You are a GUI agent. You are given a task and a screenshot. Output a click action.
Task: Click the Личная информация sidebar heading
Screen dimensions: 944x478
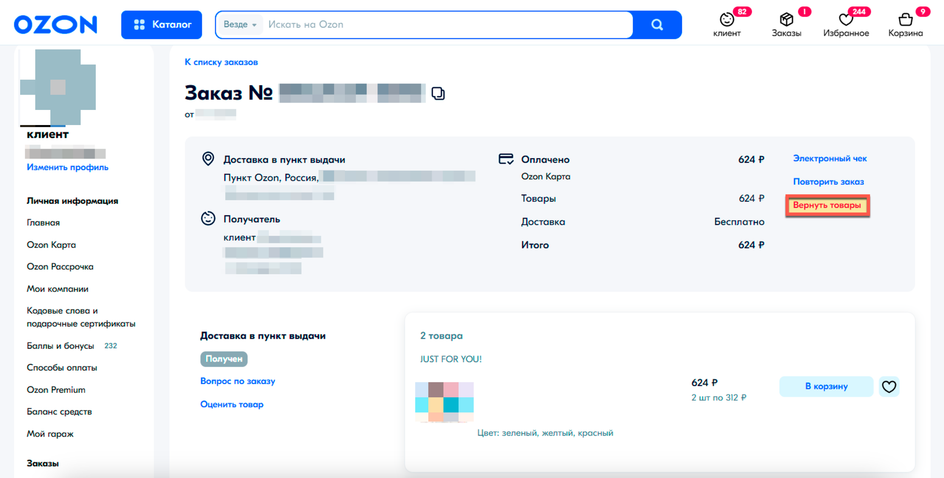coord(72,201)
